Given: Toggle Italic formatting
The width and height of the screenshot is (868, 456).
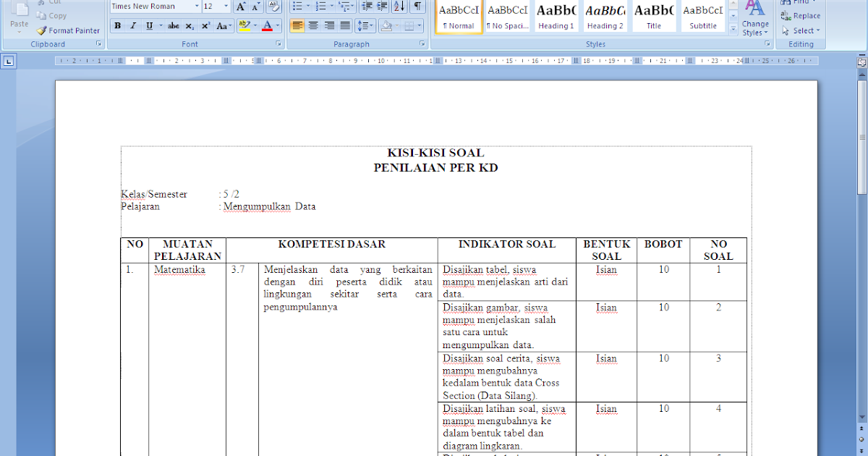Looking at the screenshot, I should tap(133, 26).
